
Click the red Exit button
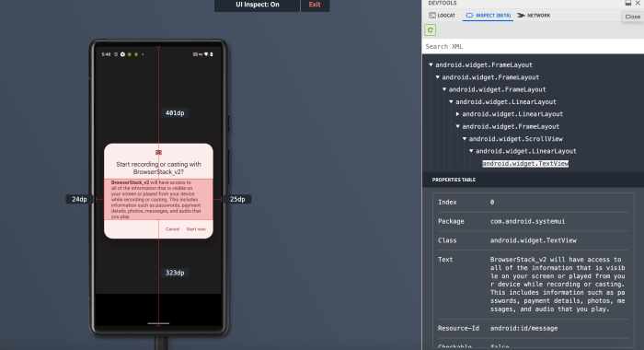tap(315, 5)
